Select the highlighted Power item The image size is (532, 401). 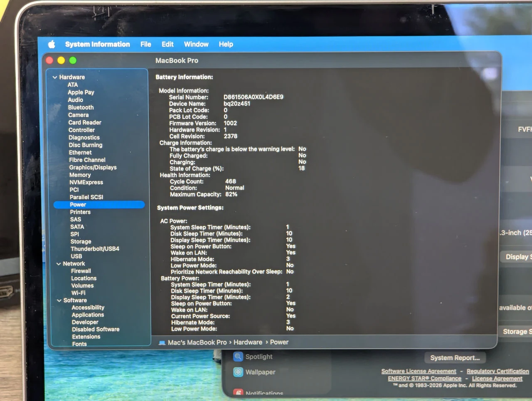tap(99, 205)
